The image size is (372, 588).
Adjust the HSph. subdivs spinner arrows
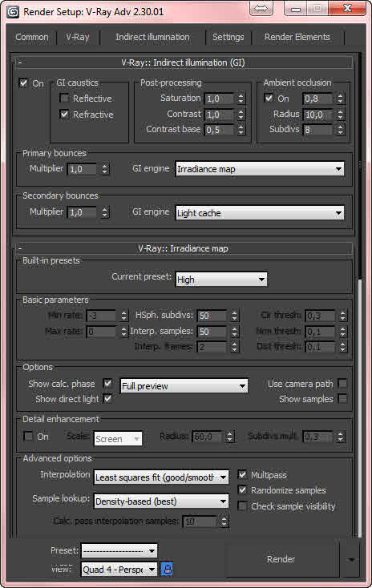(235, 316)
